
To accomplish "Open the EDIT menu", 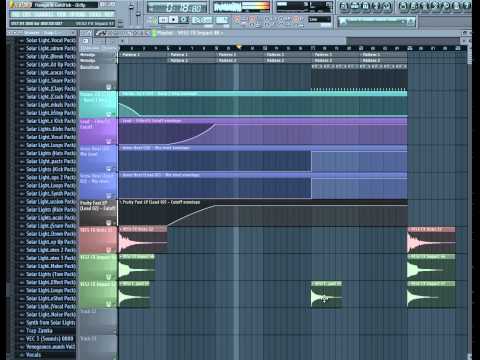I will 27,14.
